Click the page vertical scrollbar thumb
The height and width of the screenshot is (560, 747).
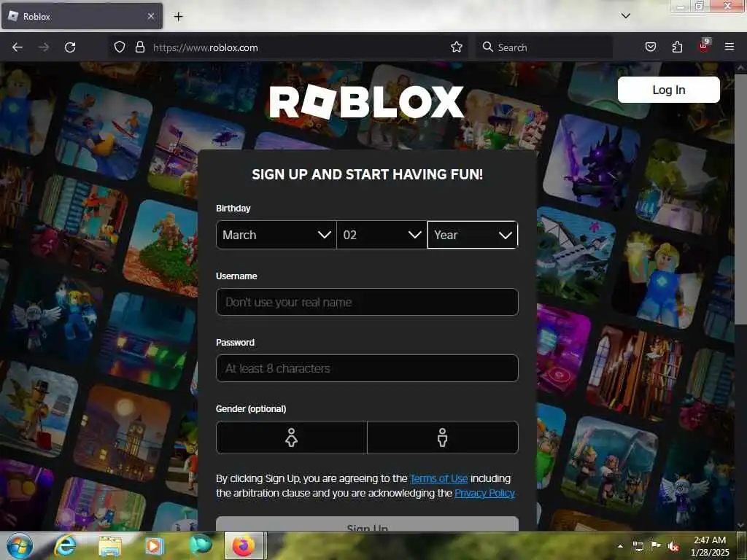[740, 199]
